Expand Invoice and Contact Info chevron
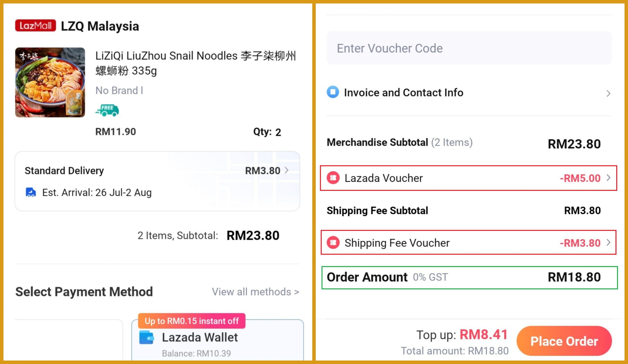The width and height of the screenshot is (628, 364). (x=608, y=93)
